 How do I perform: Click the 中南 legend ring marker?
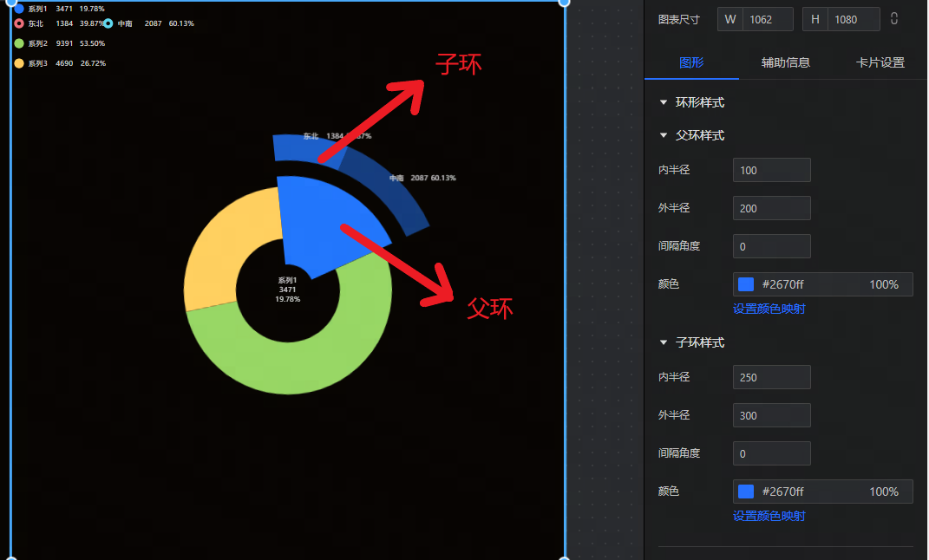[x=108, y=23]
